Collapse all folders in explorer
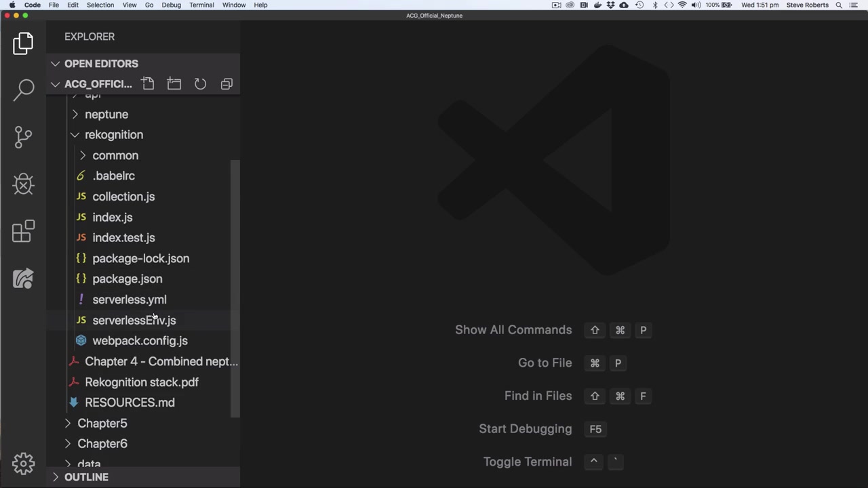Image resolution: width=868 pixels, height=488 pixels. click(226, 84)
